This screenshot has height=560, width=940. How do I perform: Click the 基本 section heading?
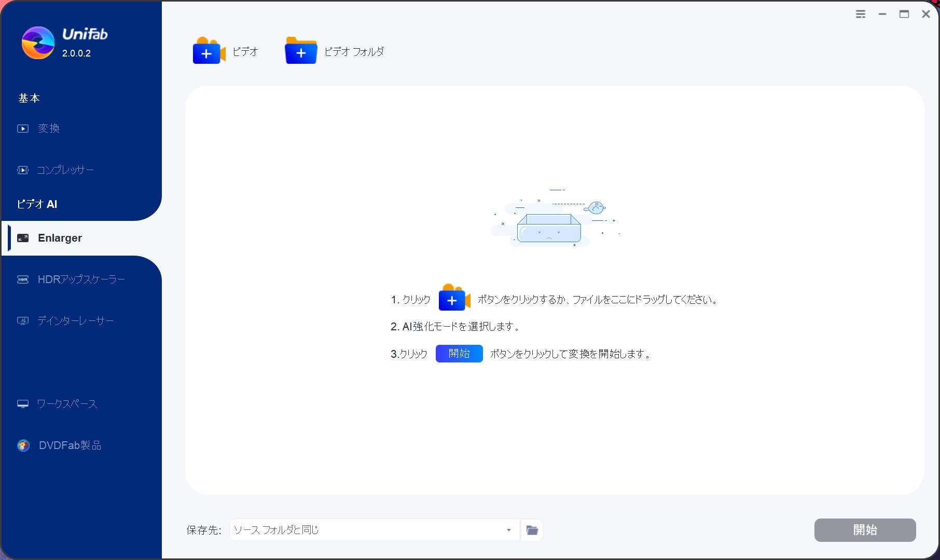tap(29, 98)
